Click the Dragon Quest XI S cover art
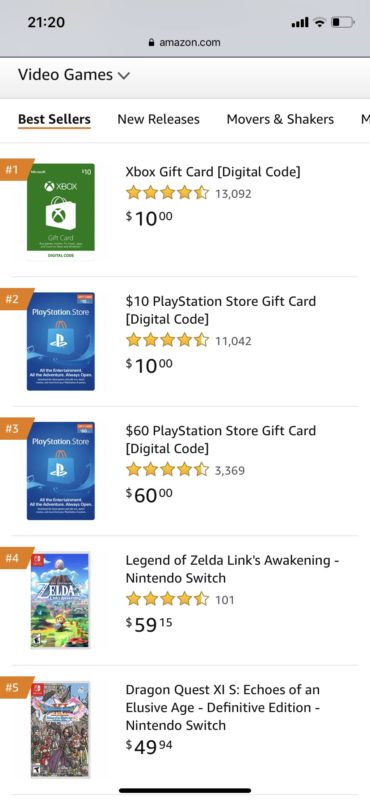This screenshot has width=370, height=800. pos(60,730)
